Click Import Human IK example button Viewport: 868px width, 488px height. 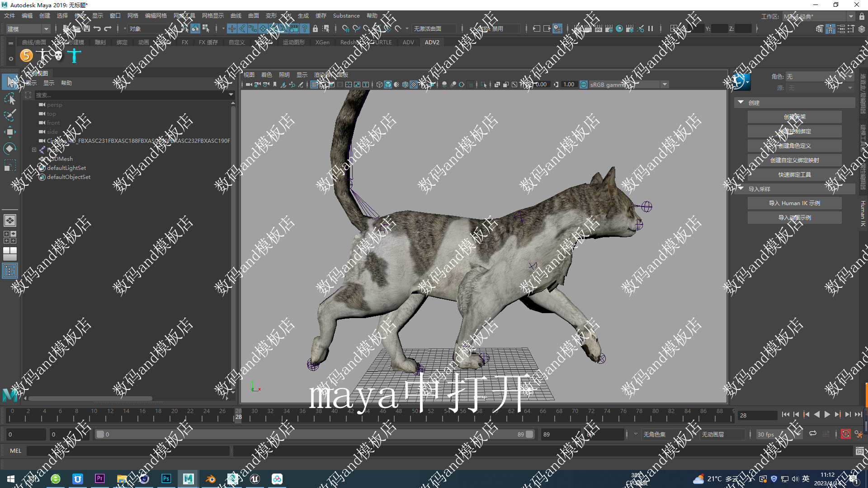click(797, 203)
